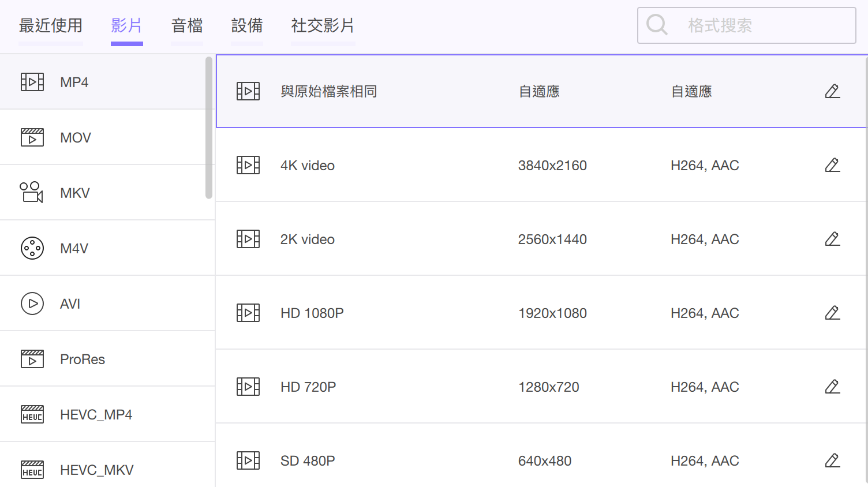
Task: Edit the SD 480P preset with the pencil icon
Action: (x=832, y=460)
